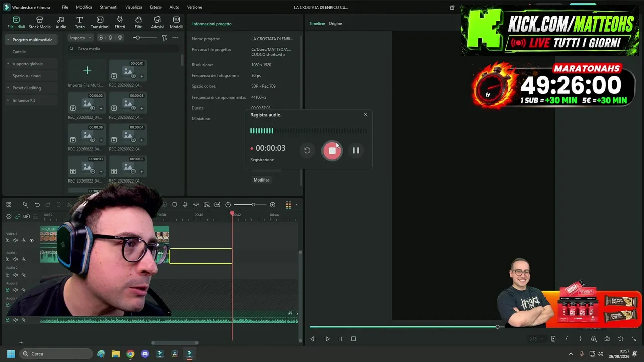Viewport: 644px width, 362px height.
Task: Open the Filtri tab
Action: [x=138, y=23]
